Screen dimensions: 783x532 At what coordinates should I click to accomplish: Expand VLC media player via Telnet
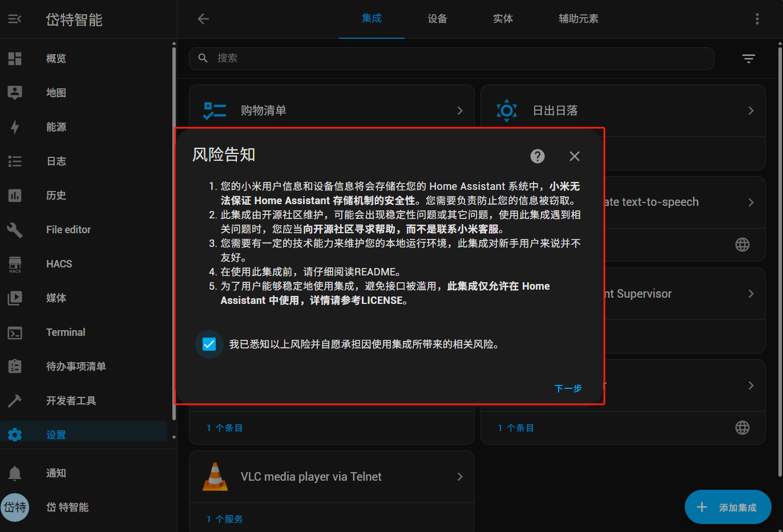coord(459,477)
